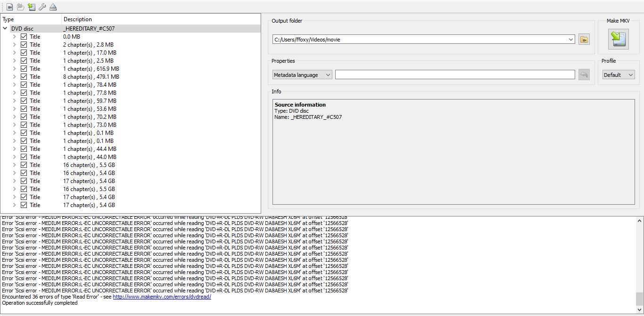Open Preferences with the wrench icon

tap(42, 7)
